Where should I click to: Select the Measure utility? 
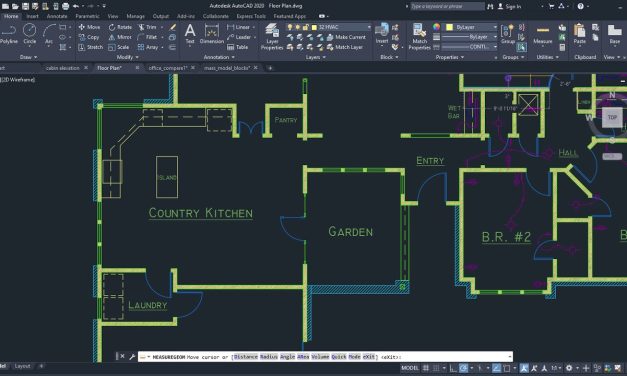pyautogui.click(x=543, y=34)
